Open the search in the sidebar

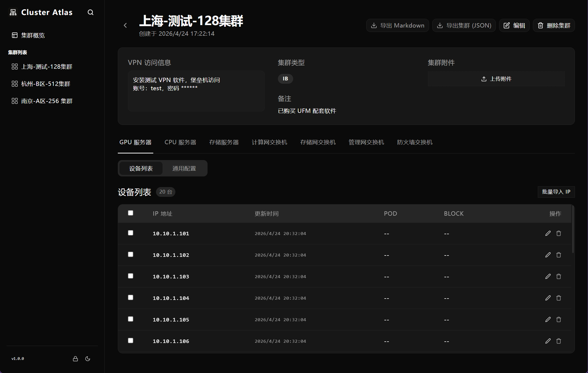[x=91, y=12]
